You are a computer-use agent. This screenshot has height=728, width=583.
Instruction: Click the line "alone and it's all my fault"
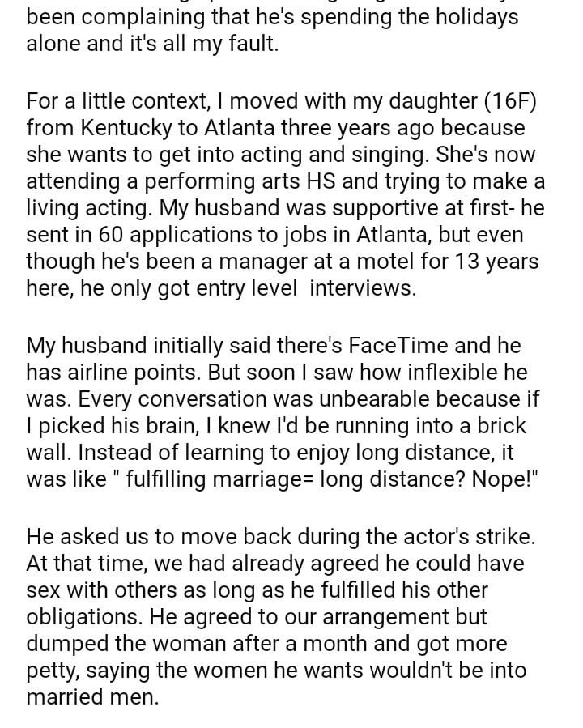[x=152, y=44]
